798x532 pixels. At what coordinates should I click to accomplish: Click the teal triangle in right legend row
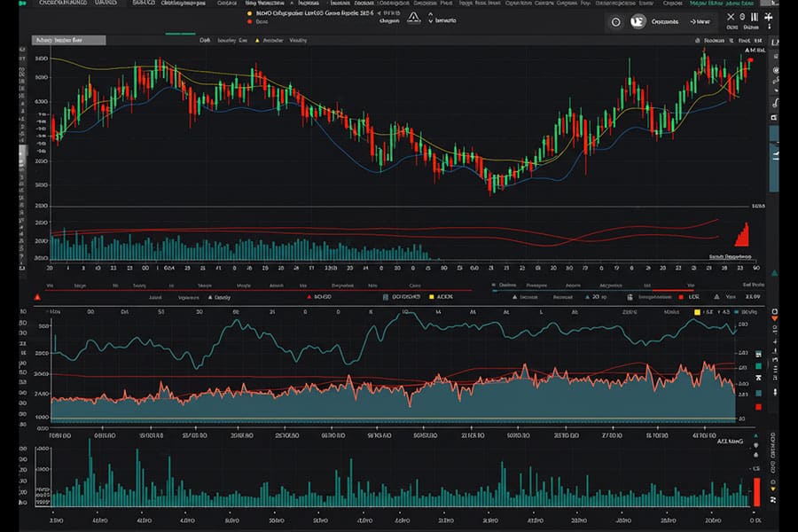(588, 297)
